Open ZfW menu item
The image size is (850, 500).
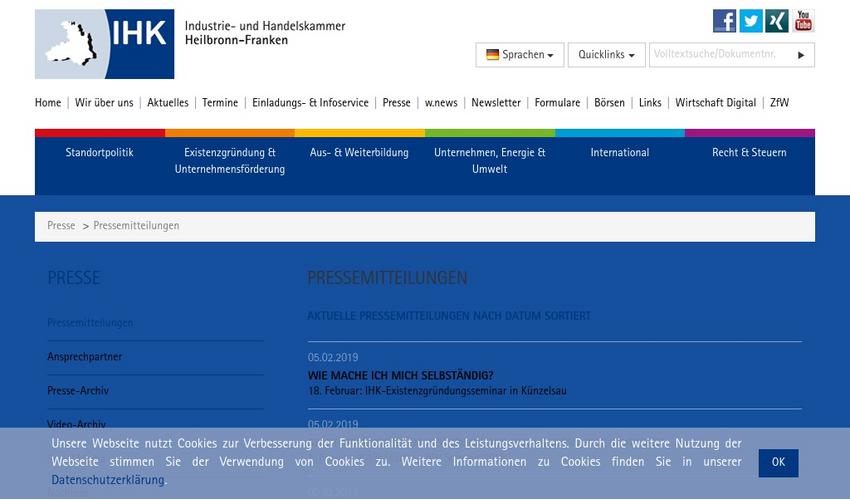tap(780, 102)
